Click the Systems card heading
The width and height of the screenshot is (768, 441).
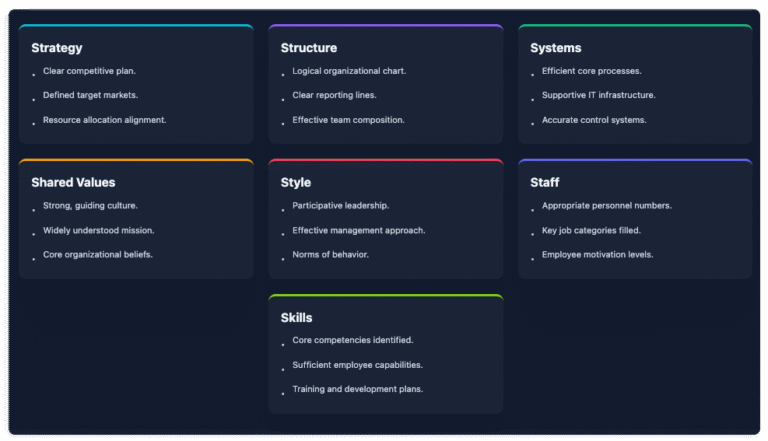(x=556, y=48)
